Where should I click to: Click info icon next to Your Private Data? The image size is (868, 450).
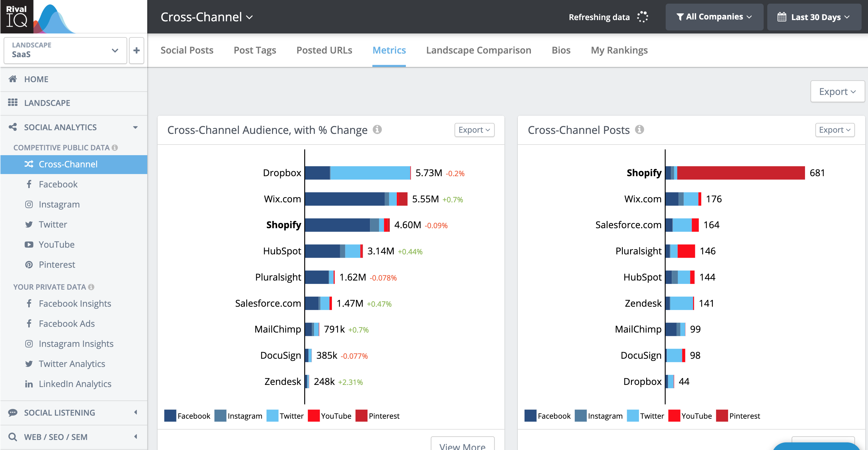click(x=91, y=287)
